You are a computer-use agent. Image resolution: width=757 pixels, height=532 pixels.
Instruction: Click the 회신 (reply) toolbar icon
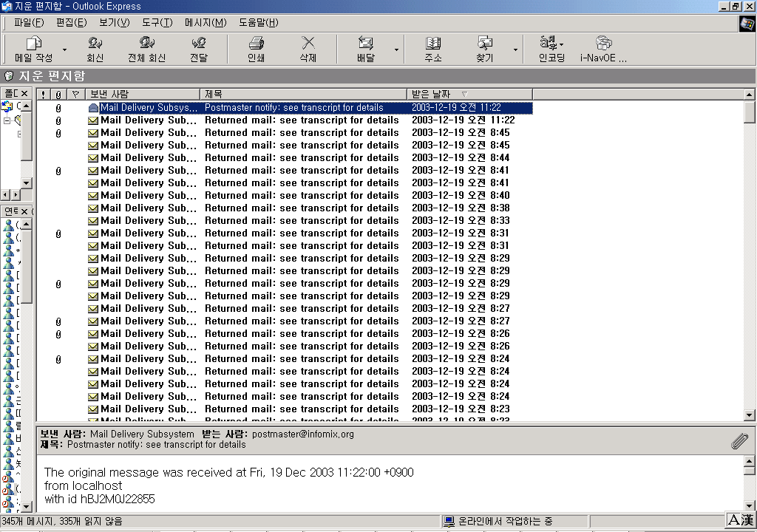(x=95, y=44)
